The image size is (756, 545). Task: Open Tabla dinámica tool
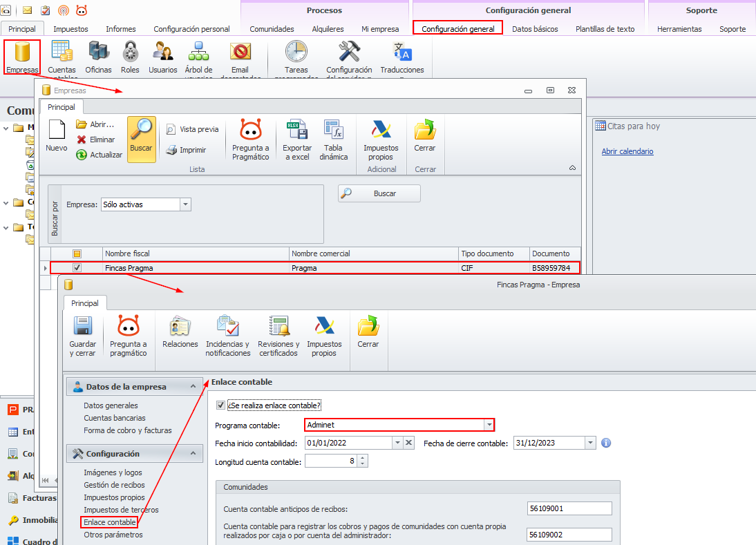tap(333, 140)
